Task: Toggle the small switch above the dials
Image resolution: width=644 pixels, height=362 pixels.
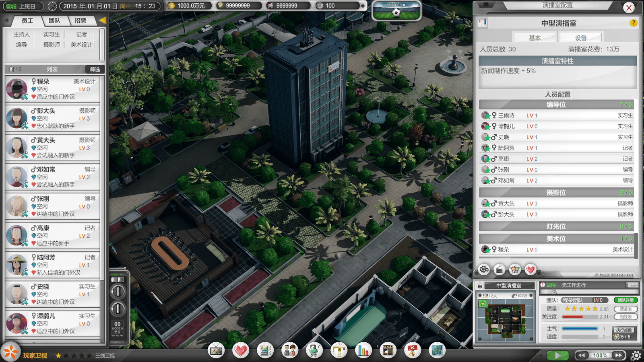Action: click(x=118, y=279)
